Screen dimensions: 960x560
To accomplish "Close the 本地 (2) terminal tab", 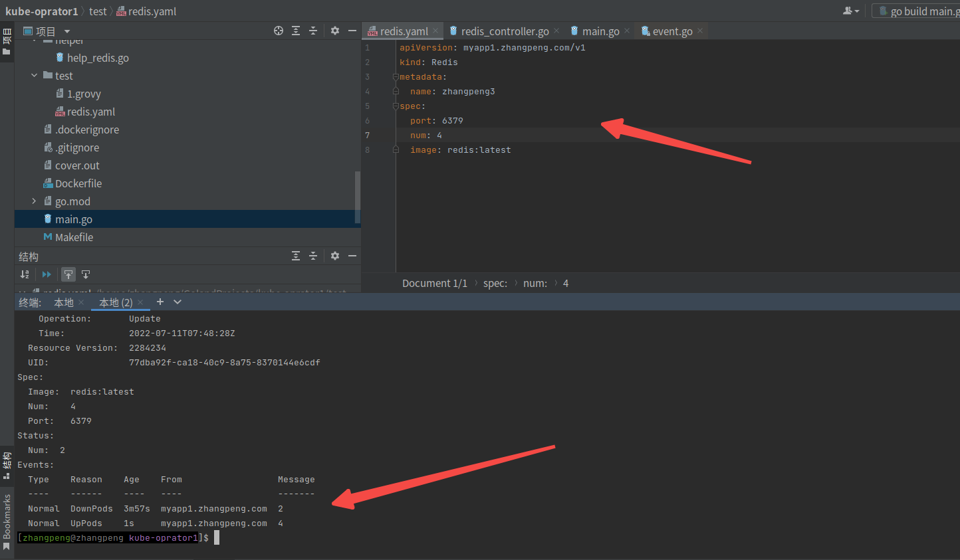I will [140, 302].
